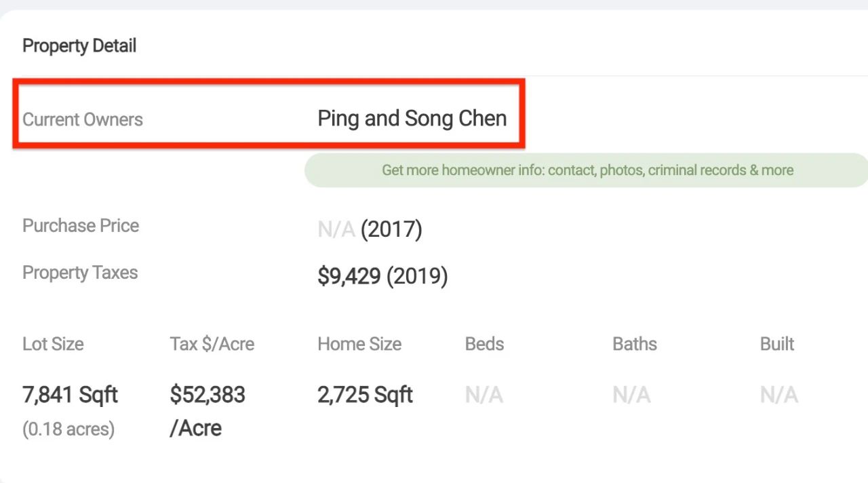868x483 pixels.
Task: Click the purchase year (2017) value
Action: (x=391, y=230)
